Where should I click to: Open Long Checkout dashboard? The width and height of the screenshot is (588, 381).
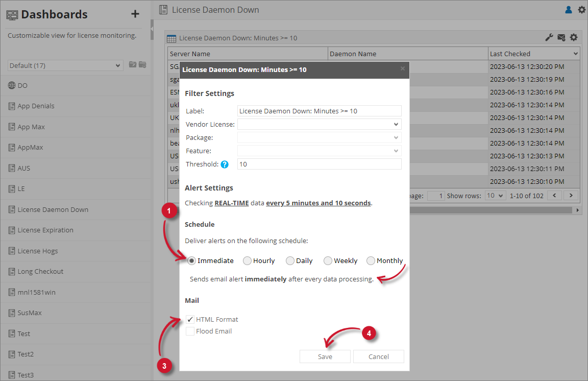pos(75,271)
